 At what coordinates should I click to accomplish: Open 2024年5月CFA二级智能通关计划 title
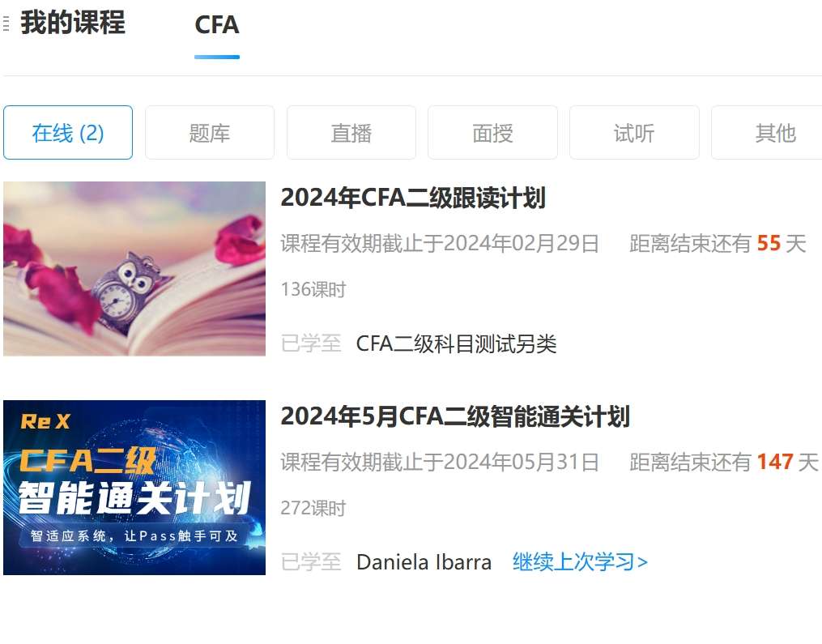[x=455, y=417]
